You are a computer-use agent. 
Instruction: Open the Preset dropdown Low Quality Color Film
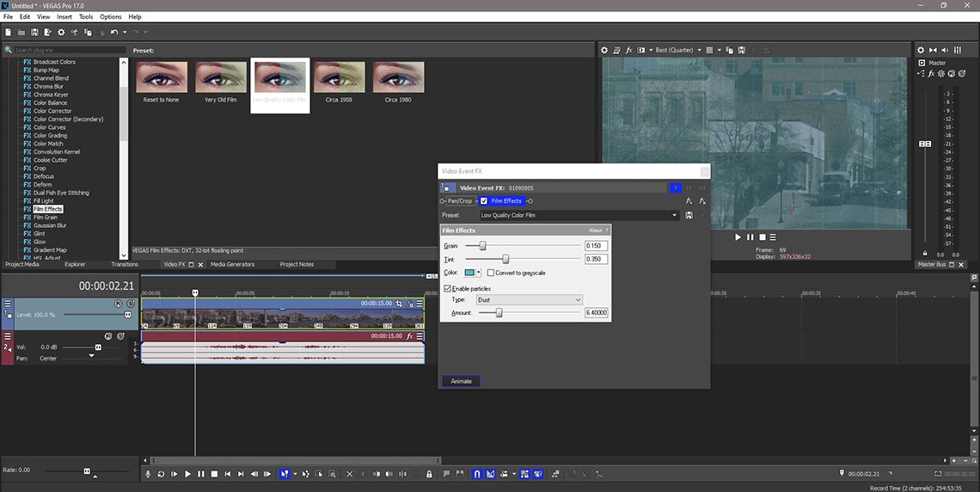click(579, 215)
